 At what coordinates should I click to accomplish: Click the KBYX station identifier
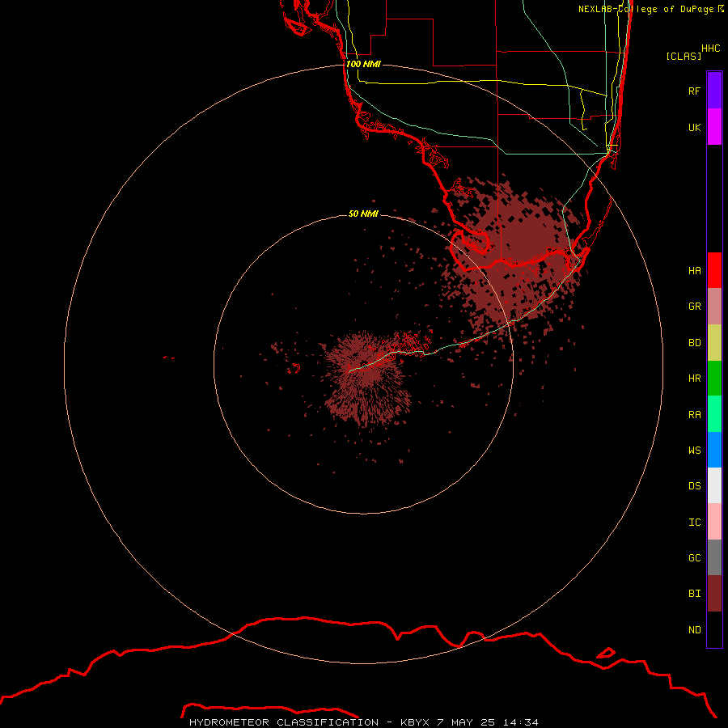tap(415, 722)
